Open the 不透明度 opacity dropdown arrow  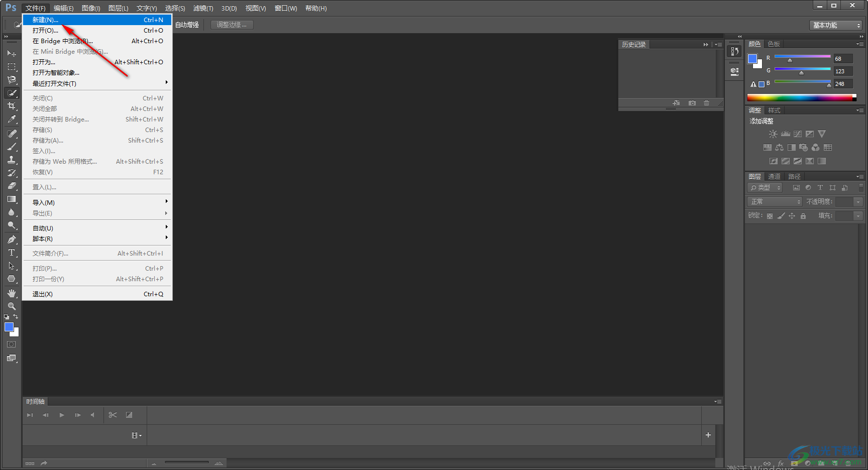pyautogui.click(x=858, y=202)
